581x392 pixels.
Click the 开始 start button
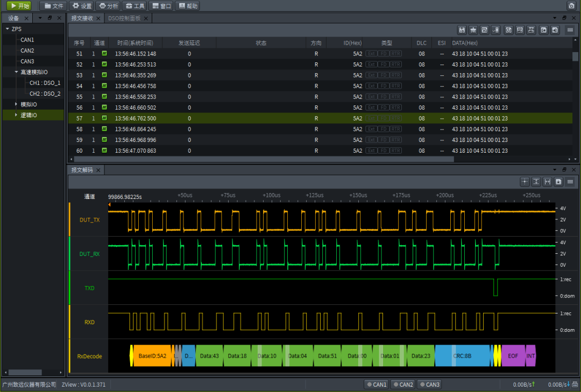[19, 6]
